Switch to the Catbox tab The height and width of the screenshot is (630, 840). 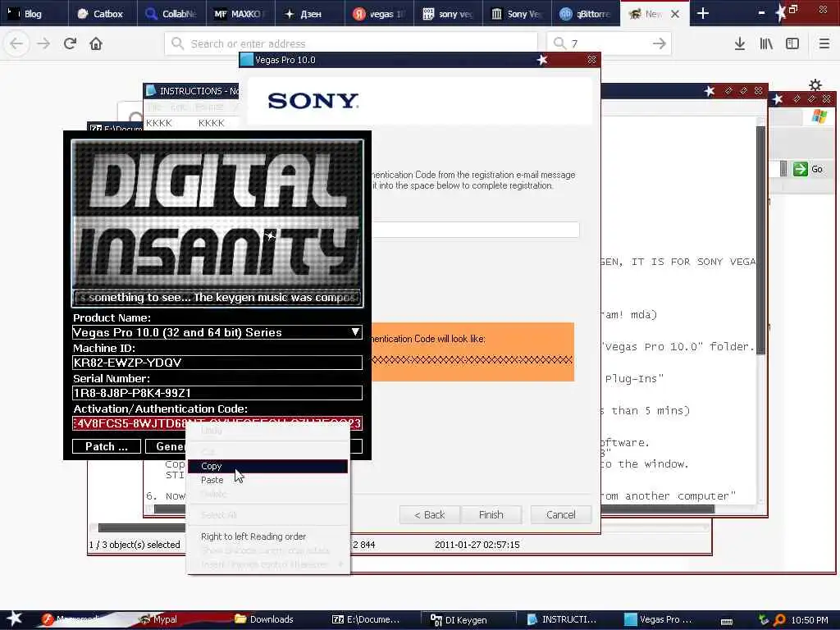[x=103, y=13]
